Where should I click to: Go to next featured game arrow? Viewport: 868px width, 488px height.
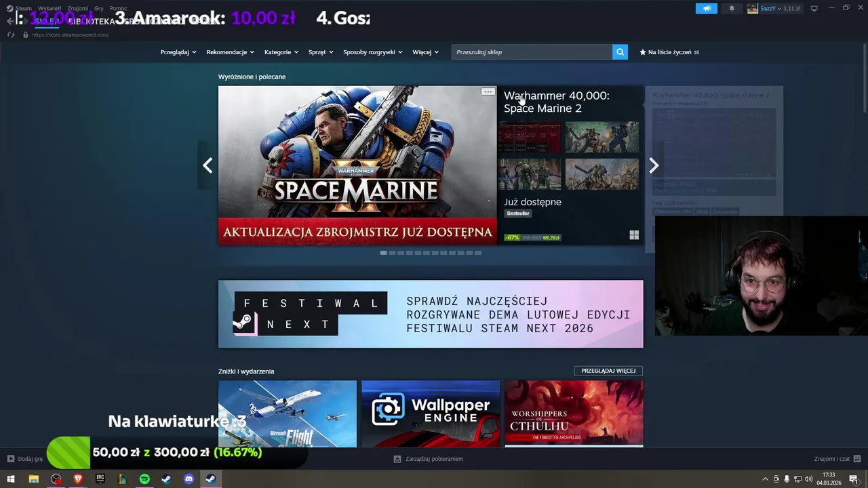coord(654,165)
